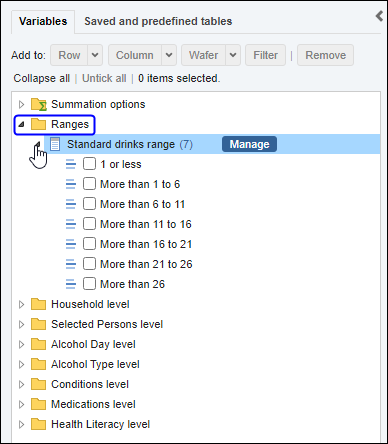Click the Manage button for Standard drinks range
The height and width of the screenshot is (444, 388).
pos(249,144)
